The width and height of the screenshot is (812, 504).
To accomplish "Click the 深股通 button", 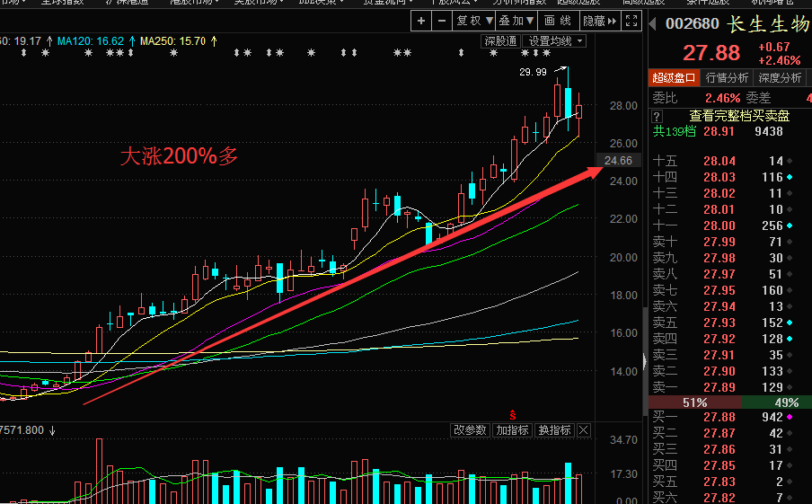I will coord(501,41).
